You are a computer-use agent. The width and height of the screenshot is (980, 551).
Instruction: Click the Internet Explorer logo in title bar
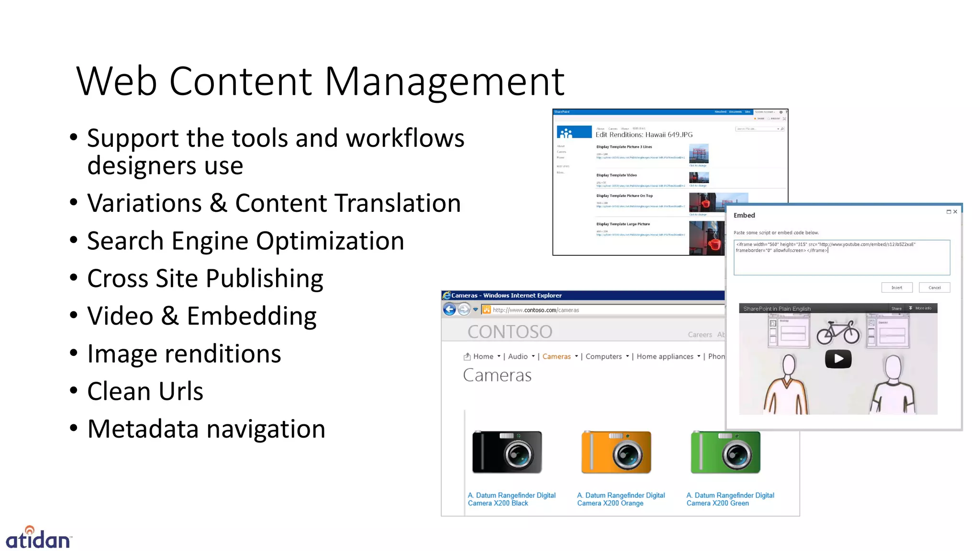click(446, 296)
